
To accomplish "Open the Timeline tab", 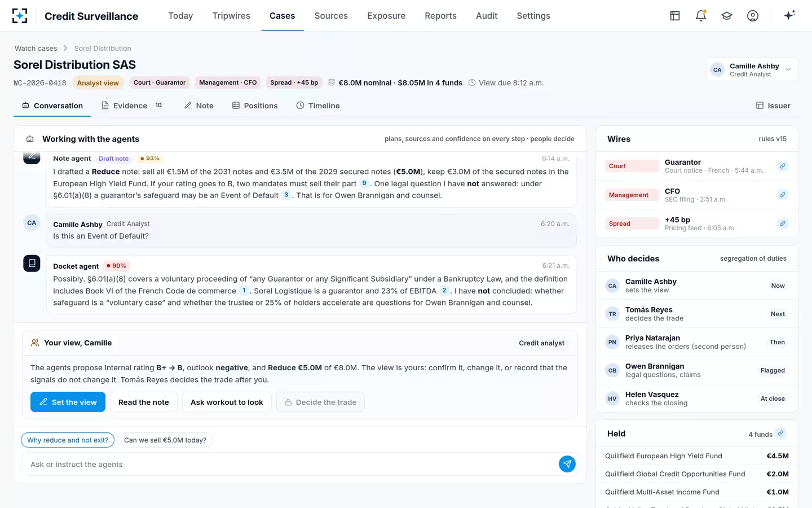I will [318, 106].
